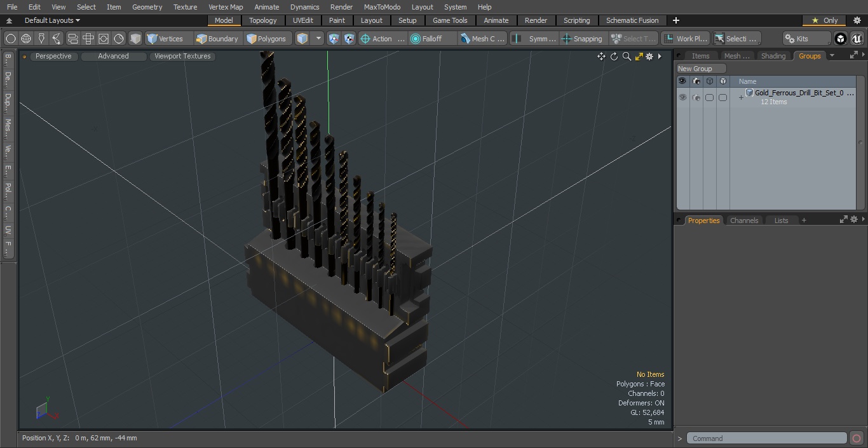Click record button next to Command field

pos(857,438)
